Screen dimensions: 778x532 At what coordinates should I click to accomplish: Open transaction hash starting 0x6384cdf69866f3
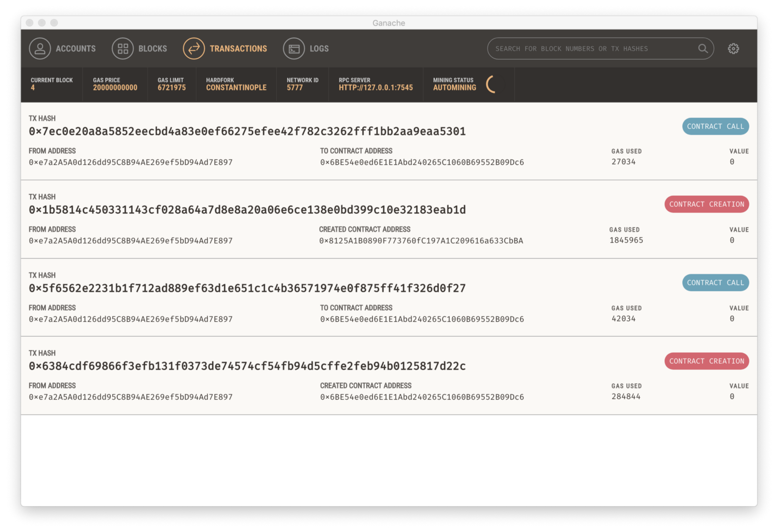(247, 366)
